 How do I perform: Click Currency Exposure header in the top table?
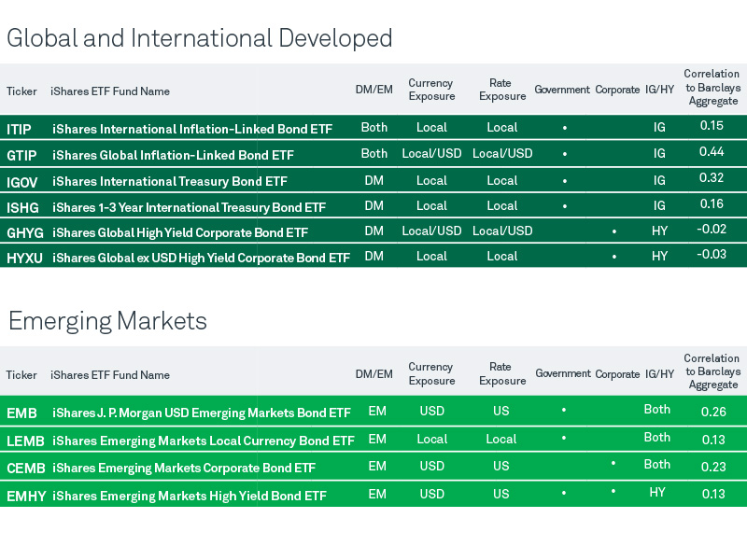(x=431, y=90)
